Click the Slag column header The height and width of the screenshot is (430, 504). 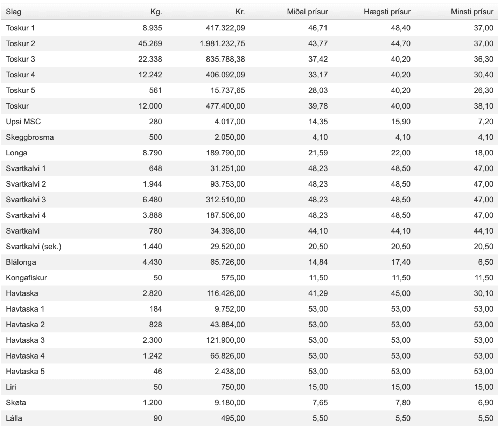click(x=14, y=12)
